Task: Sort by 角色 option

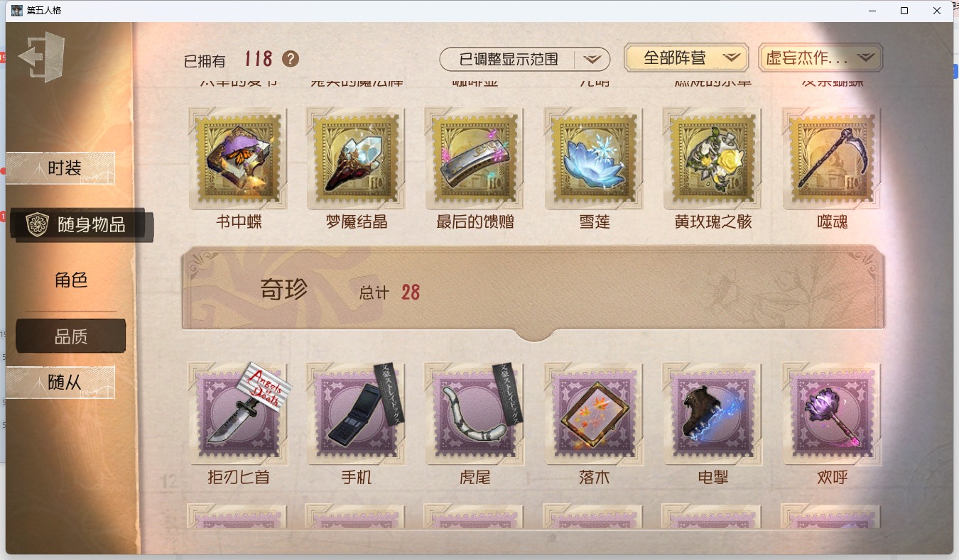Action: pyautogui.click(x=71, y=280)
